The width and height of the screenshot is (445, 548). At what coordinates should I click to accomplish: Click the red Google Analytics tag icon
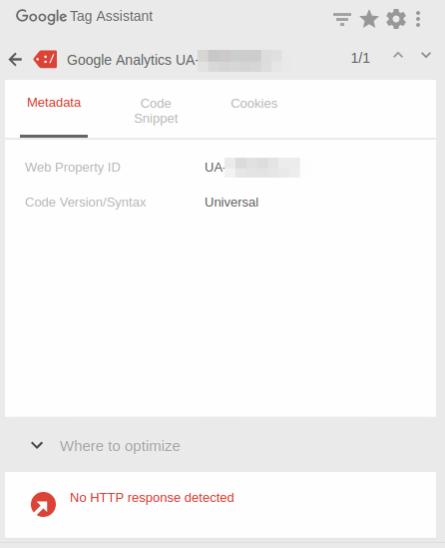pos(45,59)
